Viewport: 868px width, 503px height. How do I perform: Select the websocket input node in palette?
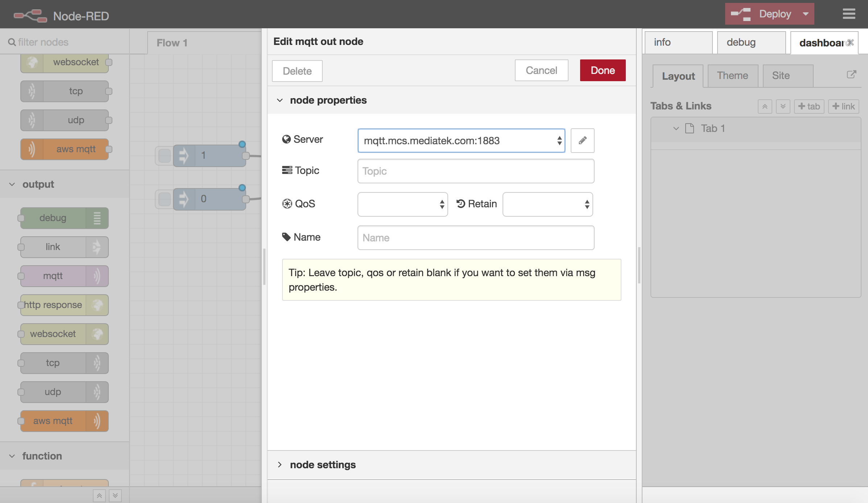(x=65, y=62)
